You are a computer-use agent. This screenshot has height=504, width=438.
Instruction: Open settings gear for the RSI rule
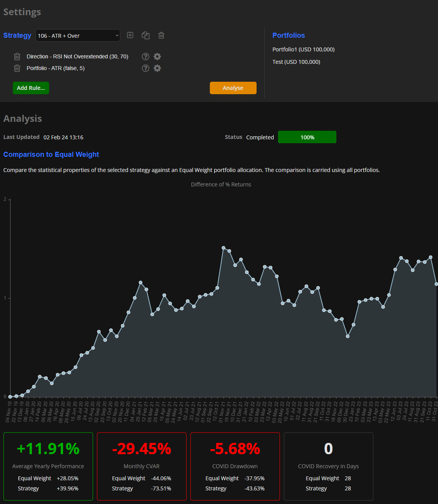(157, 56)
